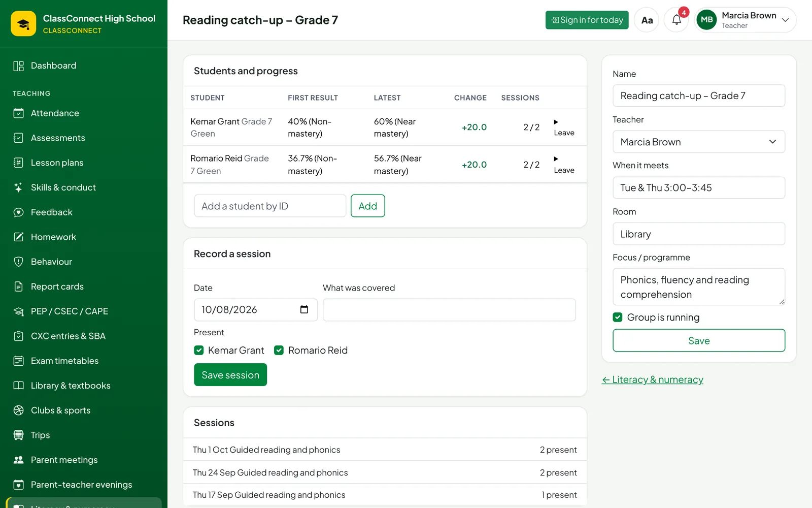This screenshot has width=812, height=508.
Task: Open notifications bell icon
Action: point(676,20)
